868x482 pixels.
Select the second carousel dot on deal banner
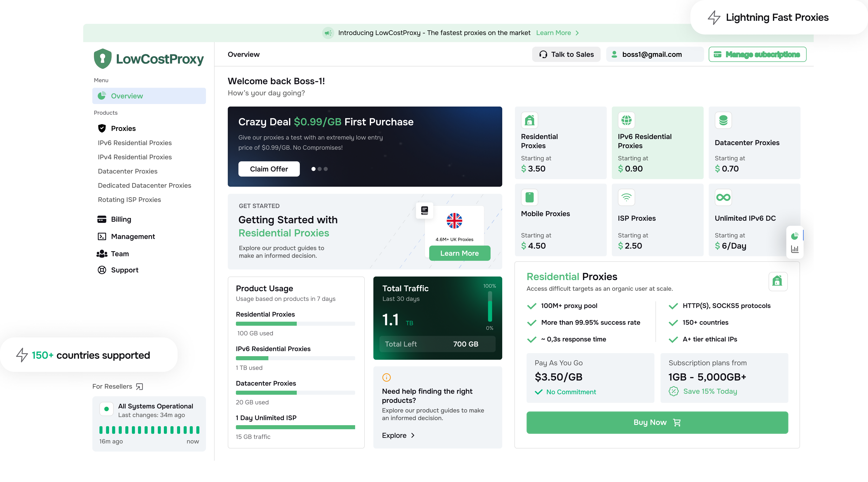click(x=319, y=169)
